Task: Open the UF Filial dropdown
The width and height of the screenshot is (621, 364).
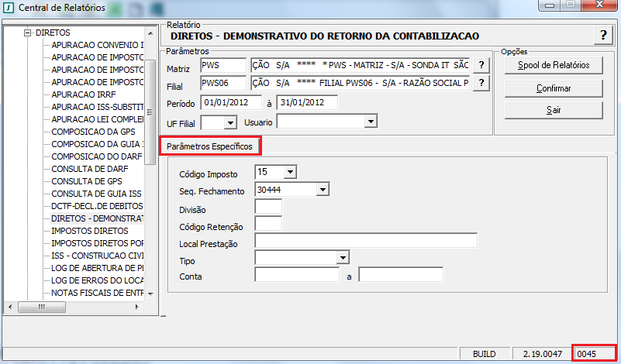Action: tap(229, 122)
